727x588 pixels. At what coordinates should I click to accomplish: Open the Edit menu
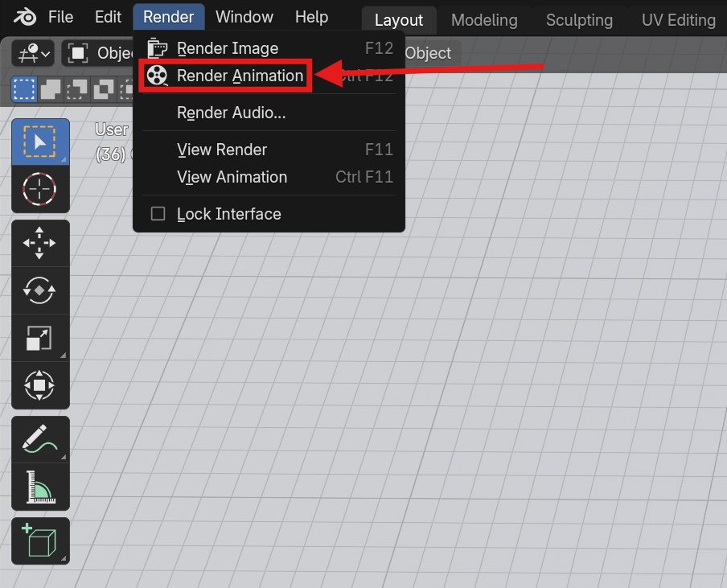108,17
